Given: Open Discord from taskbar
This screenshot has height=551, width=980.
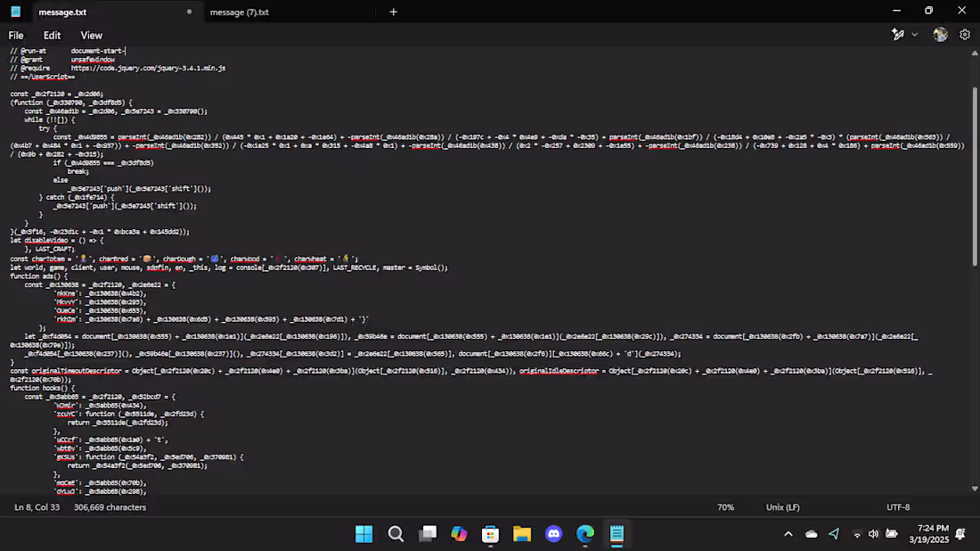Looking at the screenshot, I should tap(554, 534).
